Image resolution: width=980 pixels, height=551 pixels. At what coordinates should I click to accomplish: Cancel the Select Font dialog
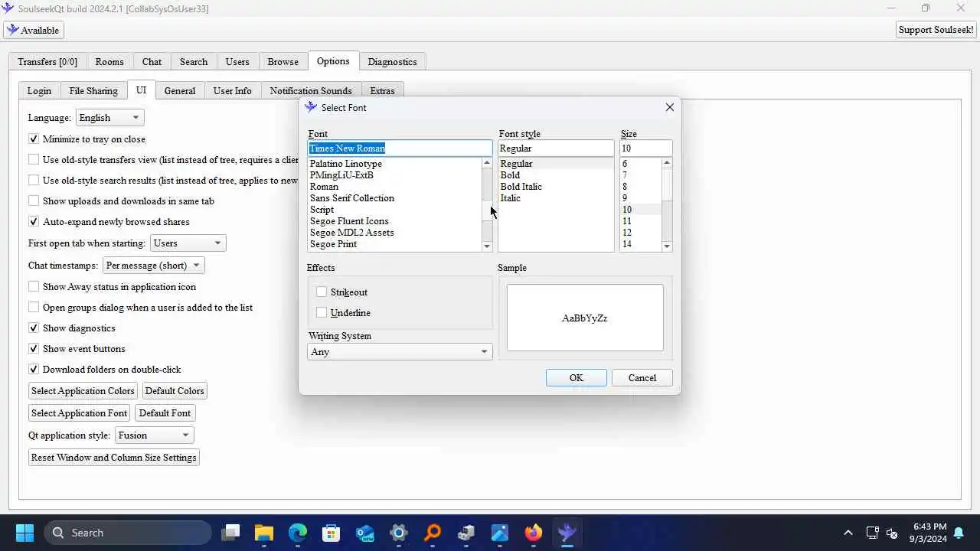click(642, 378)
